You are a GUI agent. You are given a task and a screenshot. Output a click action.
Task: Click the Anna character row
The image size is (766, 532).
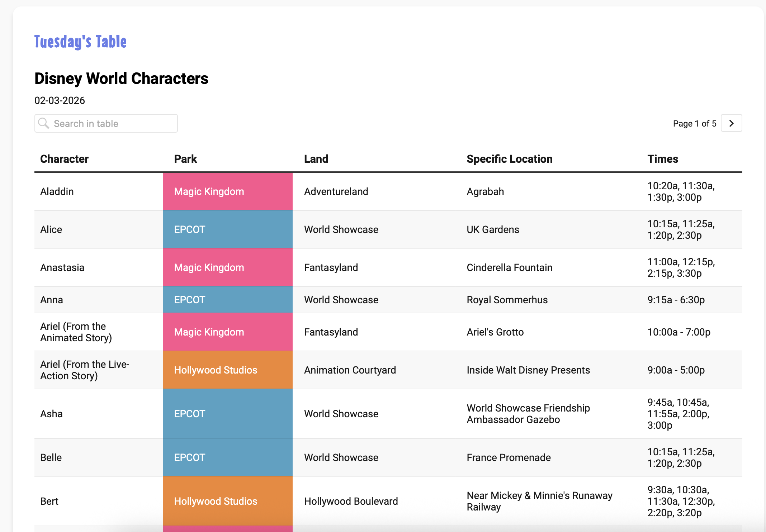click(52, 300)
